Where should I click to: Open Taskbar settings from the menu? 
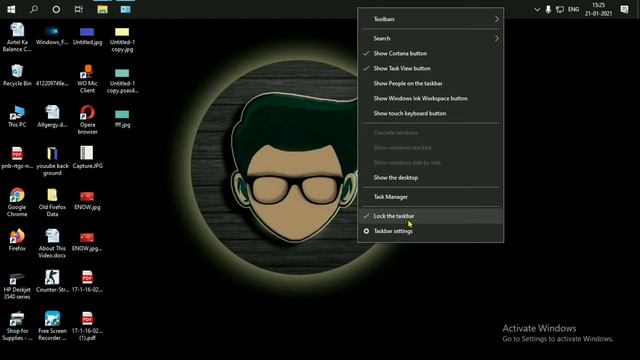[431, 231]
